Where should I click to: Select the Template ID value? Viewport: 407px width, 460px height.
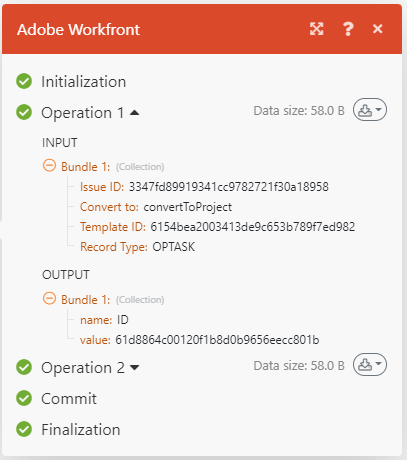click(x=253, y=227)
